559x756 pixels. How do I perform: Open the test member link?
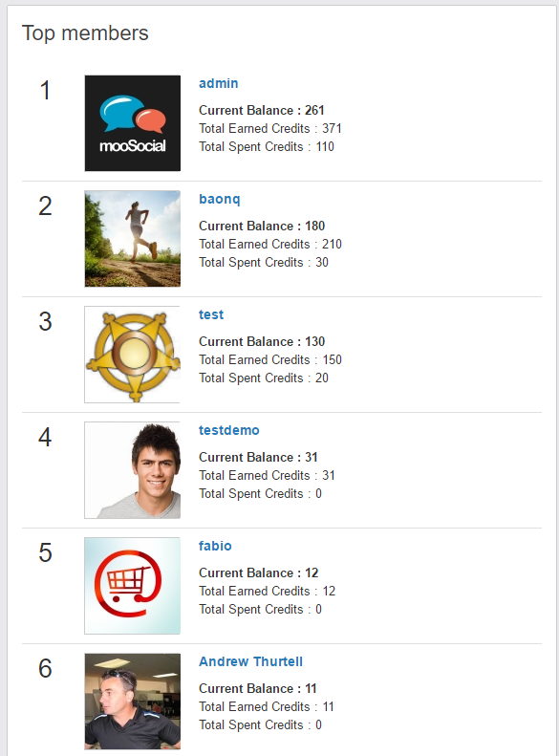point(211,314)
